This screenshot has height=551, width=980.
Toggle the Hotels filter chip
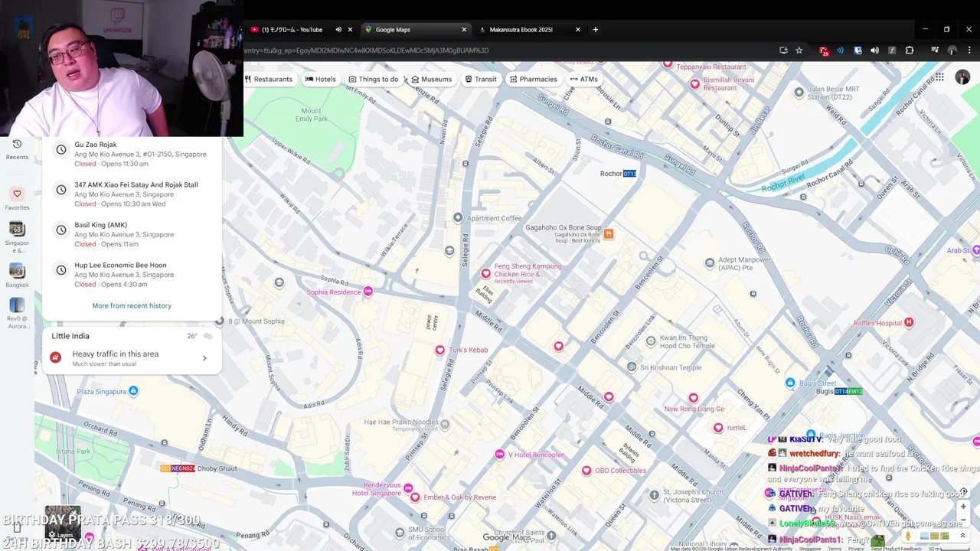click(x=321, y=79)
